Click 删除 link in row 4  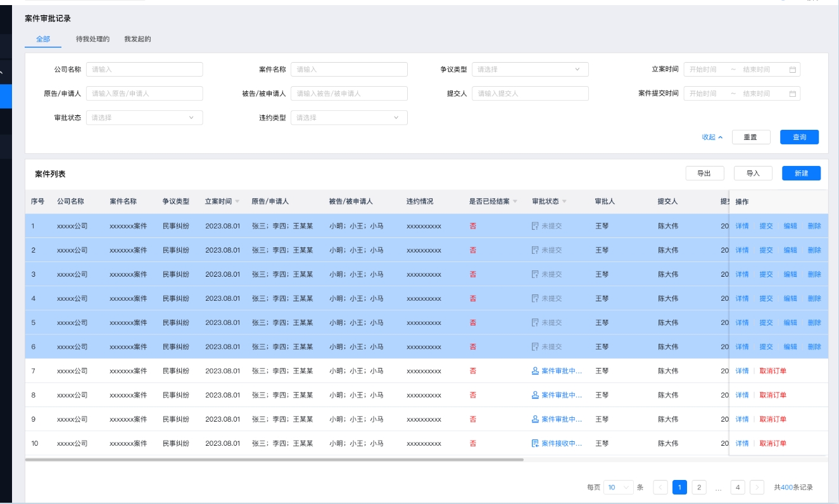click(x=814, y=298)
